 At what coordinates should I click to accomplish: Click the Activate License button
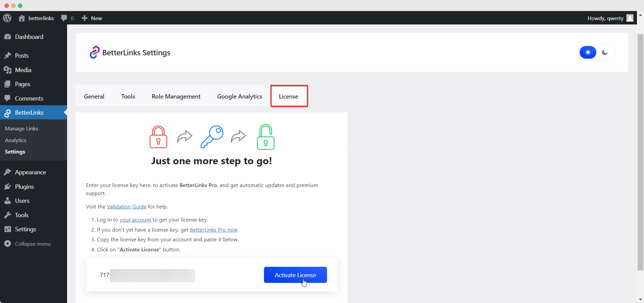click(296, 275)
